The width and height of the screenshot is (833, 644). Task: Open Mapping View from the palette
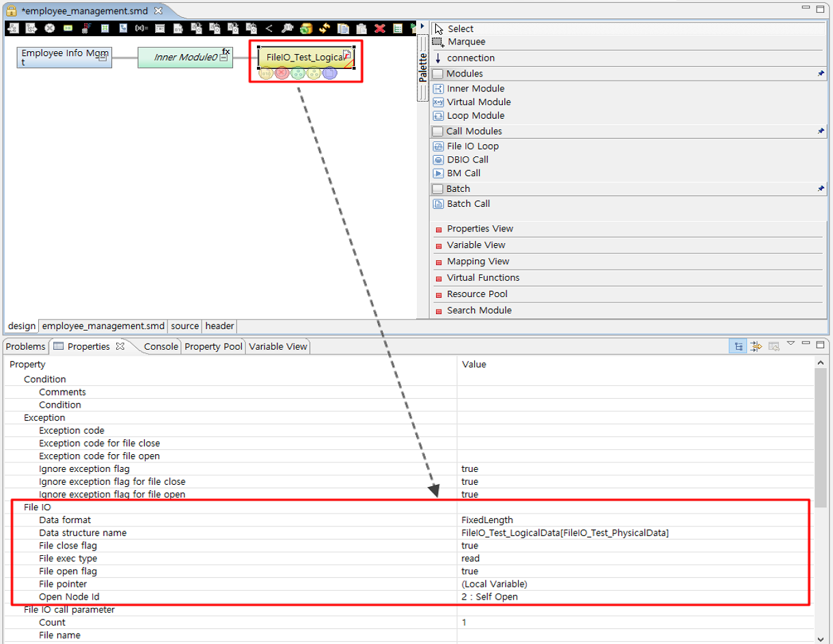pyautogui.click(x=478, y=262)
